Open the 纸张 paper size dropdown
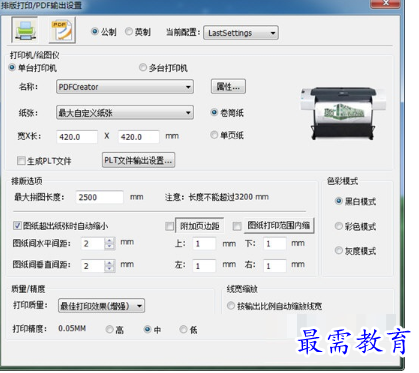Screen dimensions: 419x373 pyautogui.click(x=125, y=113)
